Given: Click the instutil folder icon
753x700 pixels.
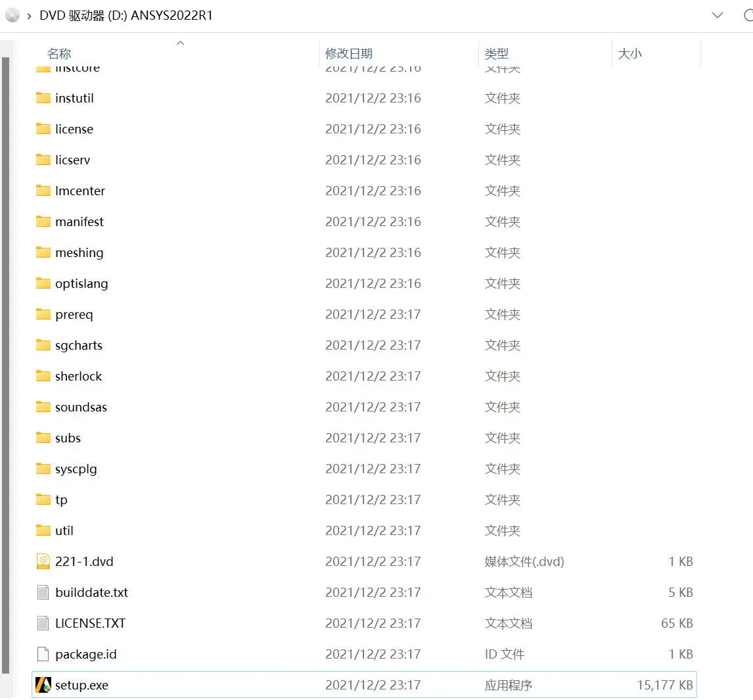Looking at the screenshot, I should click(43, 98).
